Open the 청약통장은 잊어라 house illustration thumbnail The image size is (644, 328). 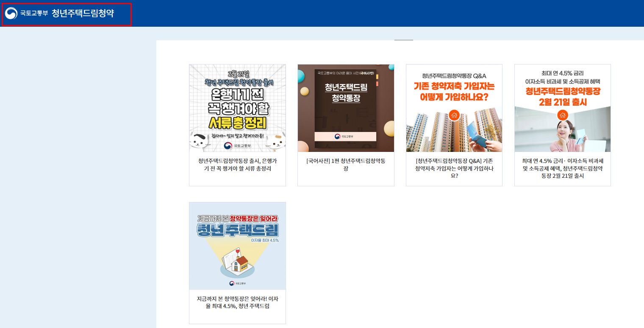point(237,246)
